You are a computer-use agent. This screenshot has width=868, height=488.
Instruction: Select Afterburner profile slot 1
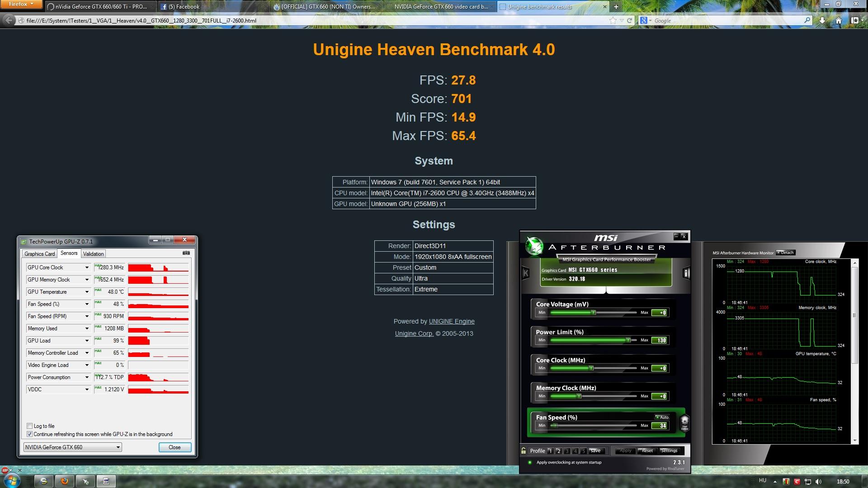tap(550, 450)
